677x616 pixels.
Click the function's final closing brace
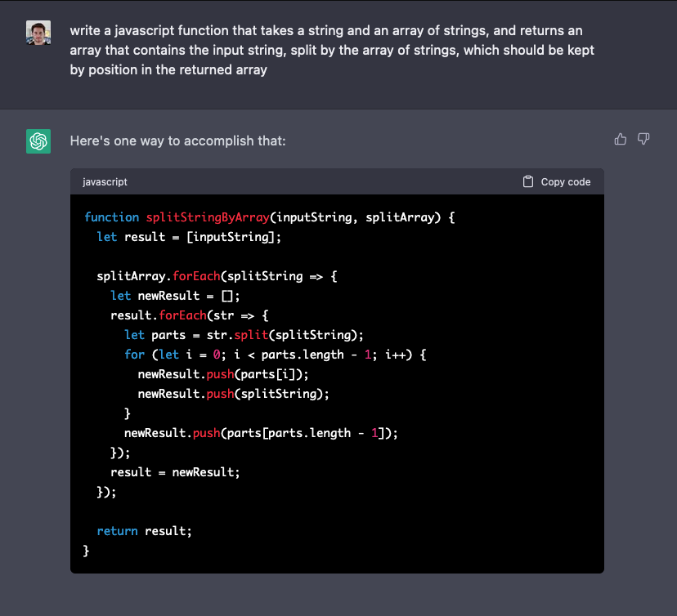[x=87, y=551]
